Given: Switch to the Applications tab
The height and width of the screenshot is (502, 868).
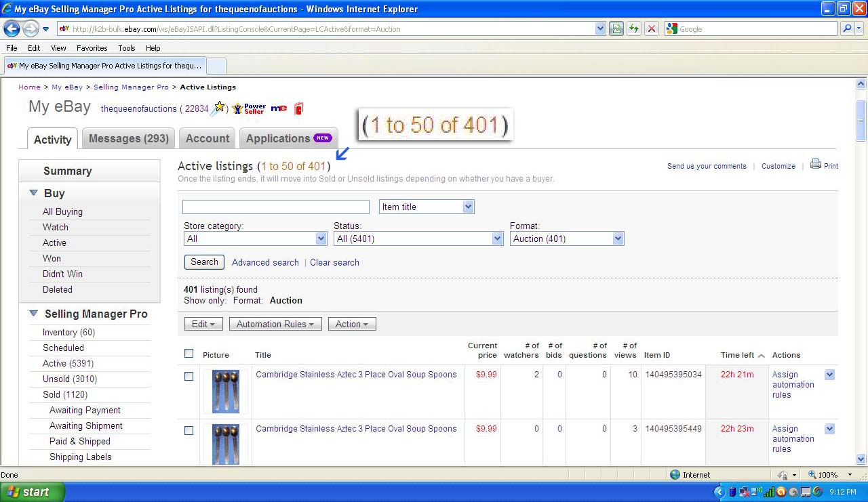Looking at the screenshot, I should 289,138.
